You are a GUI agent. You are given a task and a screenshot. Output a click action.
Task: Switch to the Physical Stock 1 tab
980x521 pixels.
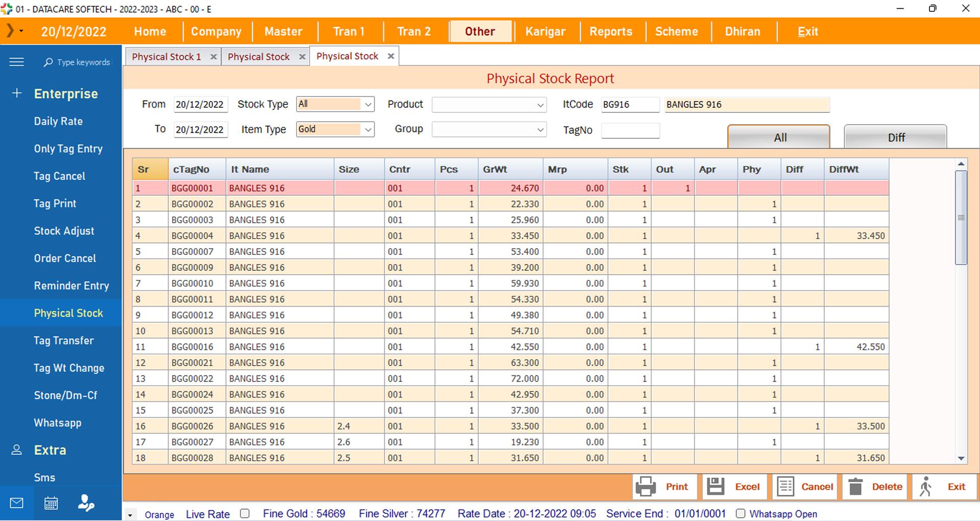[166, 57]
